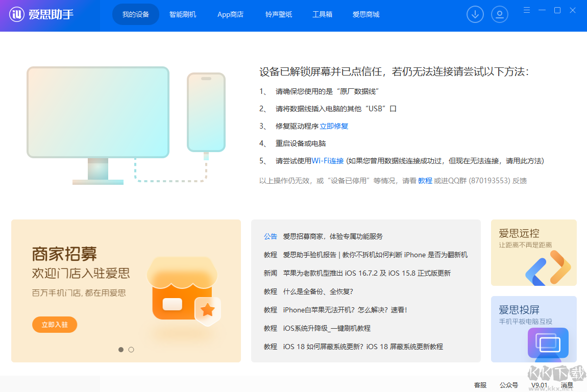Open tutorial iOS系统升降级_一键刷机教程
This screenshot has height=392, width=587.
[x=327, y=328]
